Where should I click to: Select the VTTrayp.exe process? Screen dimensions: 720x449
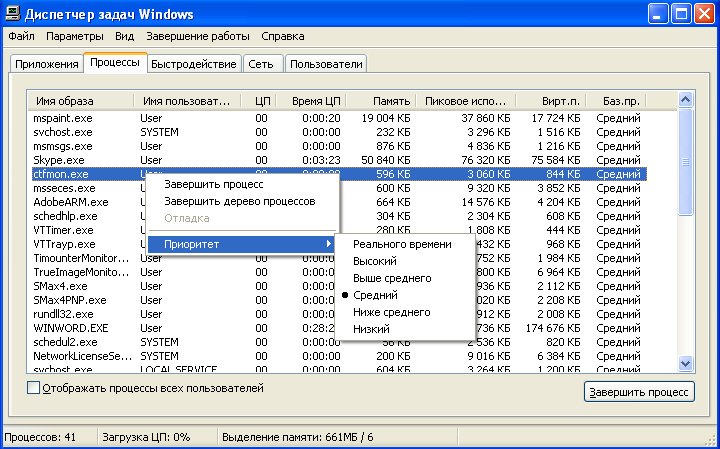[x=64, y=244]
